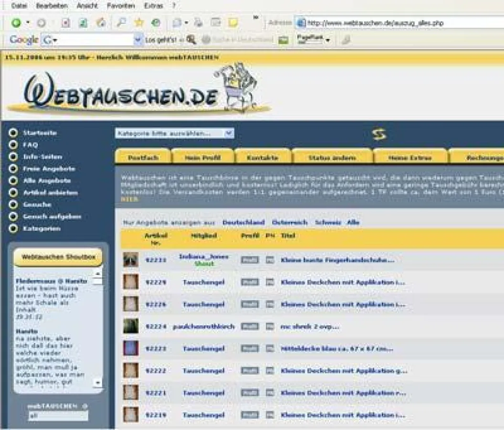Click the Favorites star icon in the toolbar
The width and height of the screenshot is (504, 430).
point(139,22)
